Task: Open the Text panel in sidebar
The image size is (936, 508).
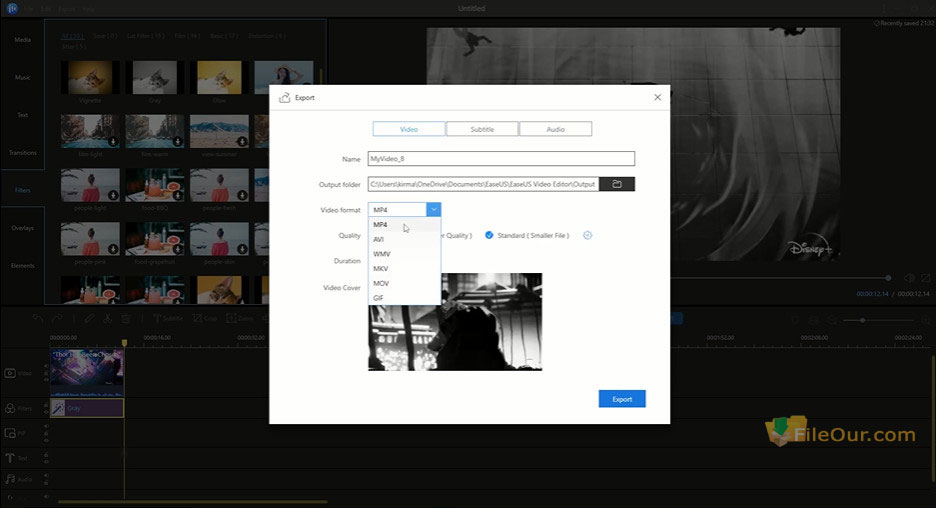Action: [x=22, y=115]
